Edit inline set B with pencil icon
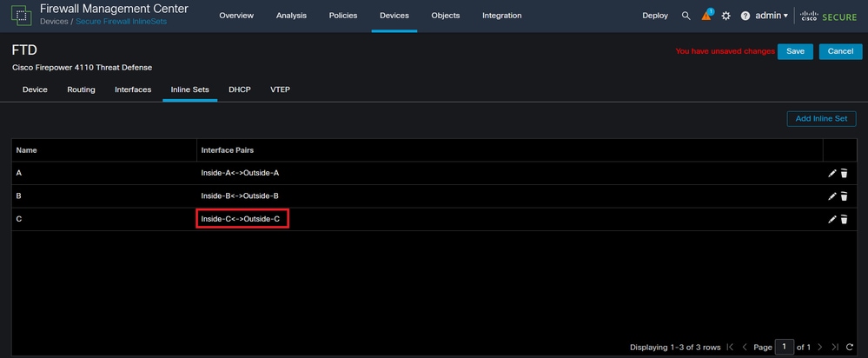 click(x=832, y=196)
